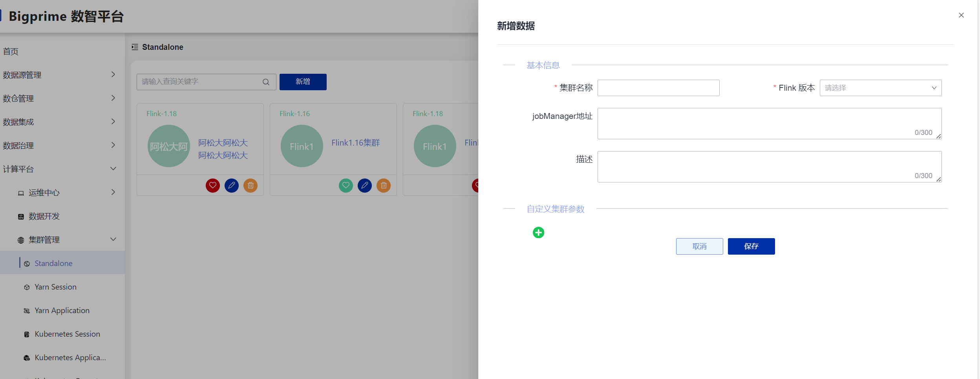980x379 pixels.
Task: Open Yarn Application page
Action: [x=62, y=310]
